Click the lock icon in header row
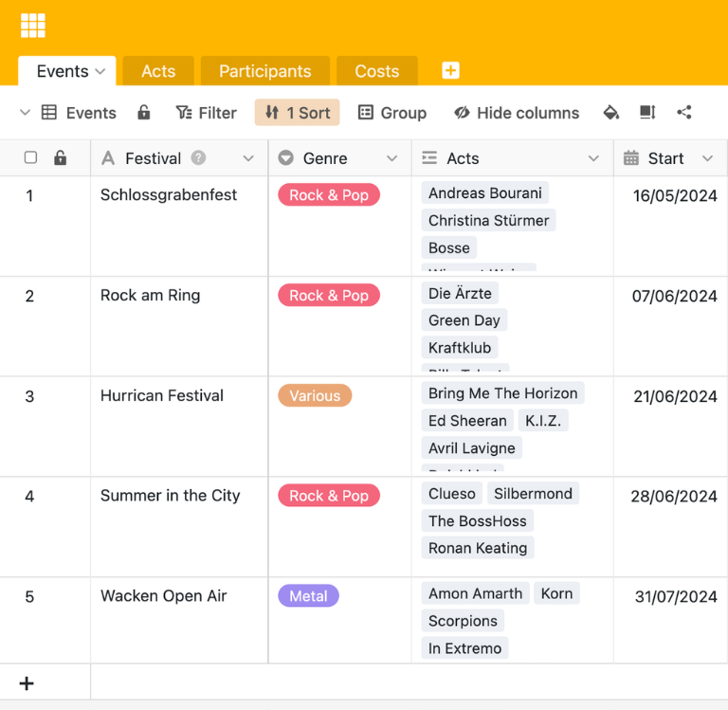This screenshot has width=728, height=710. coord(61,158)
